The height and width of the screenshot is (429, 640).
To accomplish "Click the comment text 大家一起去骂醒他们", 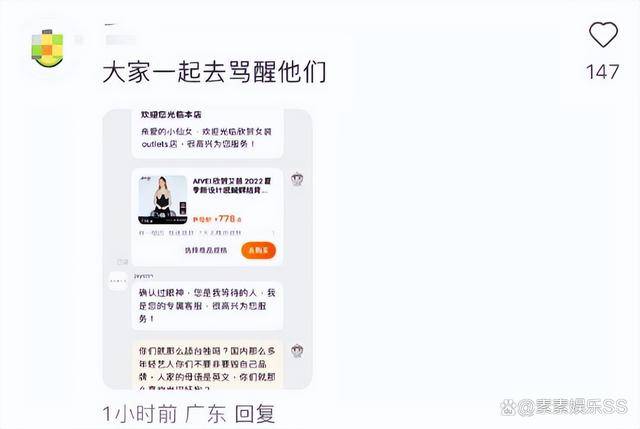I will pyautogui.click(x=214, y=72).
